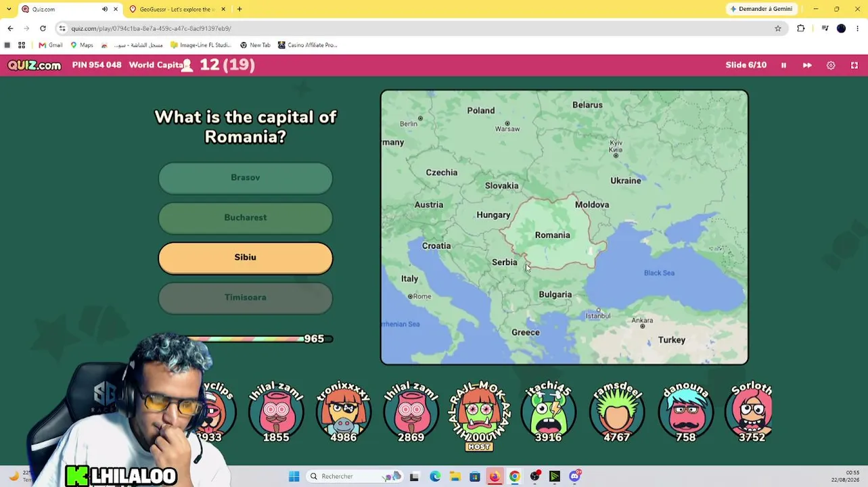Click the PIN 954 048 text
Image resolution: width=868 pixels, height=487 pixels.
pos(97,65)
